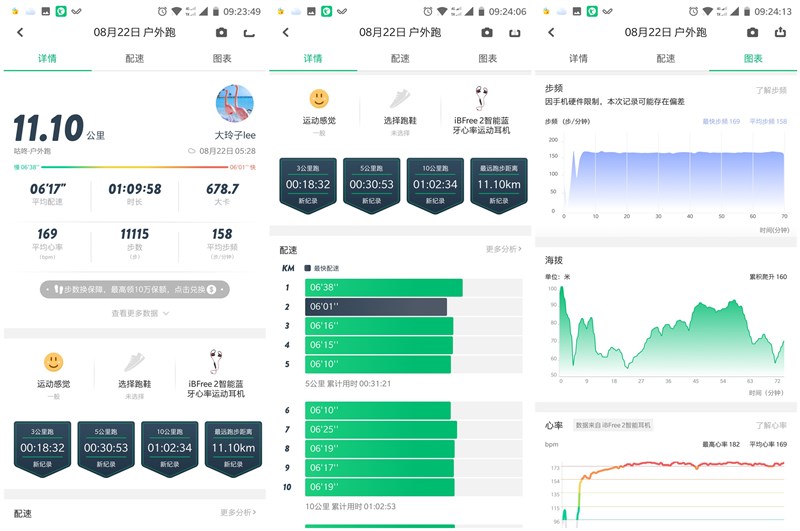Tap the 大玲子lee profile avatar
The width and height of the screenshot is (800, 531).
pyautogui.click(x=234, y=103)
